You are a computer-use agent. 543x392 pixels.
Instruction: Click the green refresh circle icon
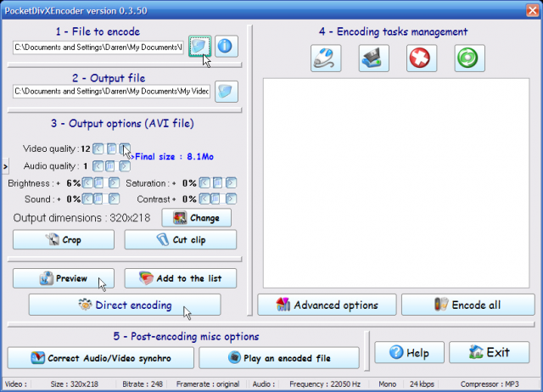(469, 59)
